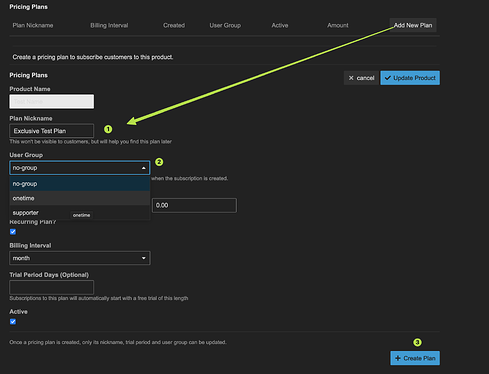This screenshot has height=374, width=489.
Task: Cancel the product edit
Action: pyautogui.click(x=361, y=78)
